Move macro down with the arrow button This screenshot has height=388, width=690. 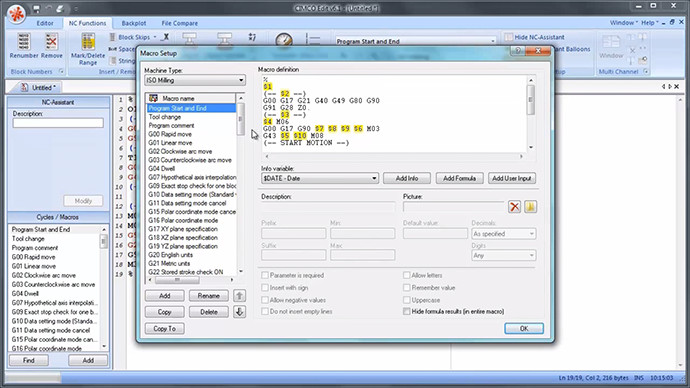coord(239,312)
